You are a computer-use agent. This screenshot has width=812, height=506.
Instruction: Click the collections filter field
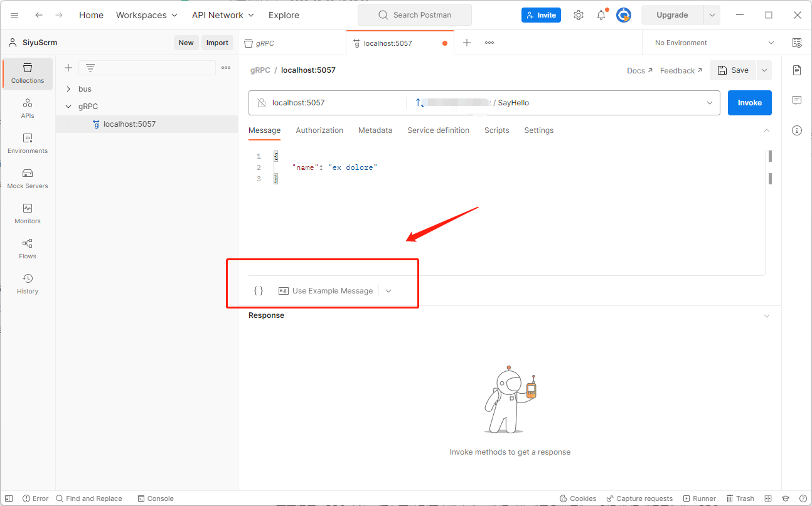[147, 68]
